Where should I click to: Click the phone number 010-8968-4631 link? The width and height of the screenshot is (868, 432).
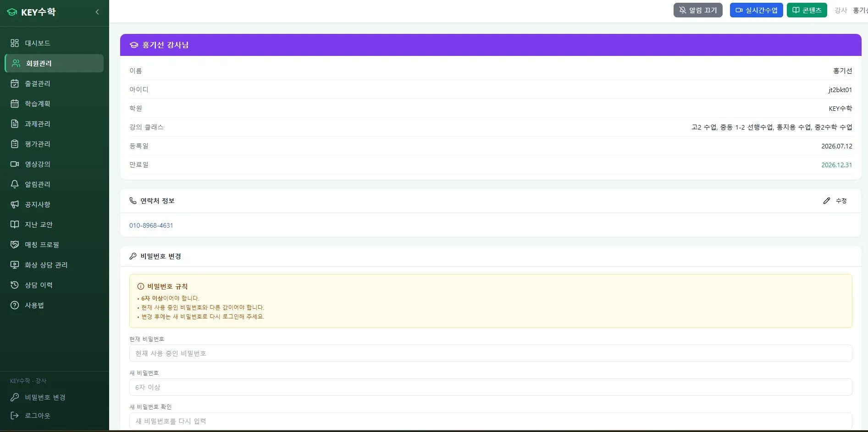tap(151, 225)
